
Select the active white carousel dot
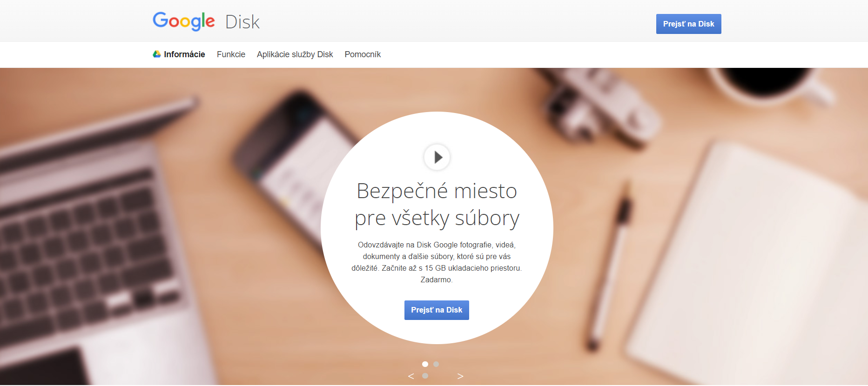coord(425,364)
